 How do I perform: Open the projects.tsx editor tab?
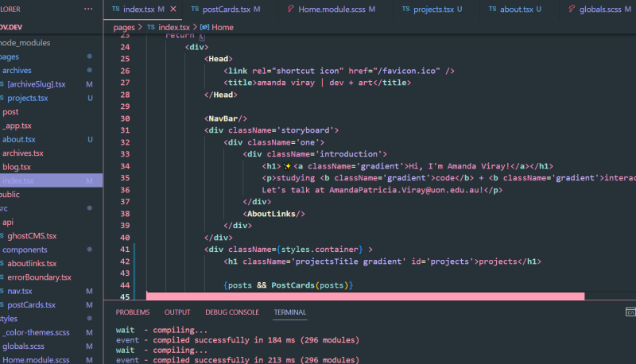click(x=432, y=9)
